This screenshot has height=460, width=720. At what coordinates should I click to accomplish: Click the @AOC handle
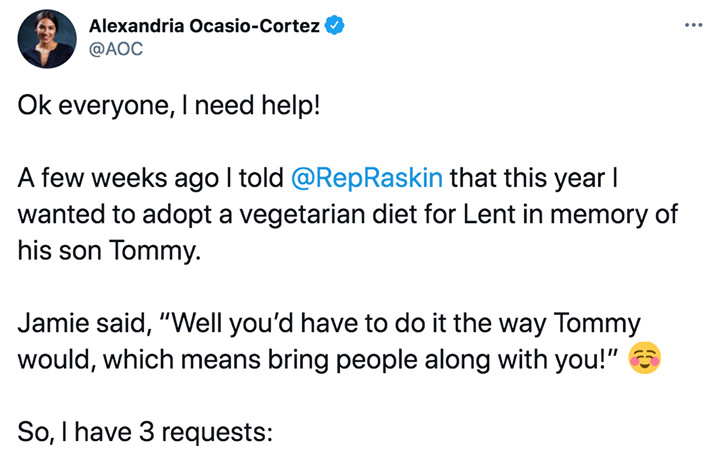(116, 49)
